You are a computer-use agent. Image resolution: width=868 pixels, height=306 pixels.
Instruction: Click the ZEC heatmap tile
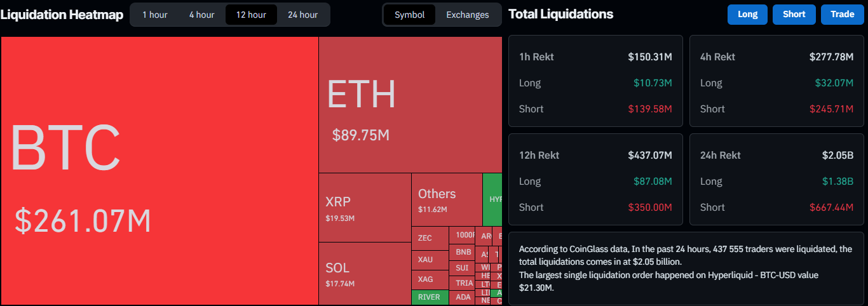[x=430, y=238]
